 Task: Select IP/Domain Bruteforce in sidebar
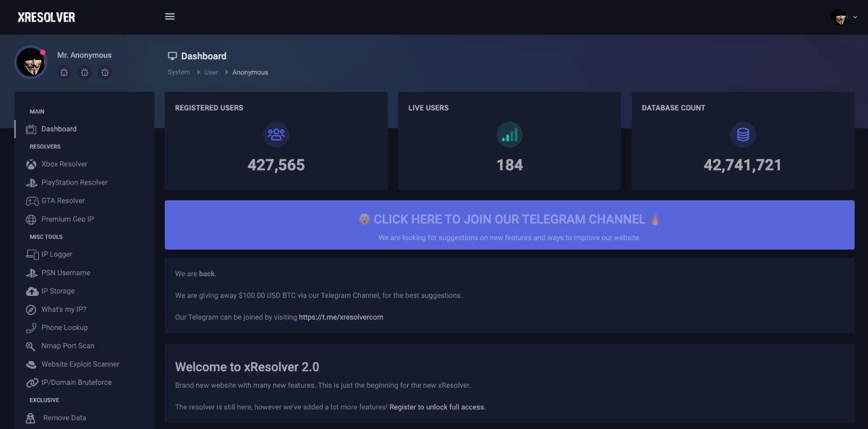click(x=76, y=383)
